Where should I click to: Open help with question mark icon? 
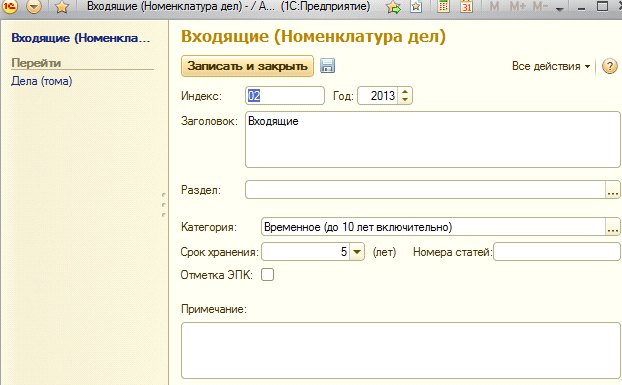click(x=610, y=66)
